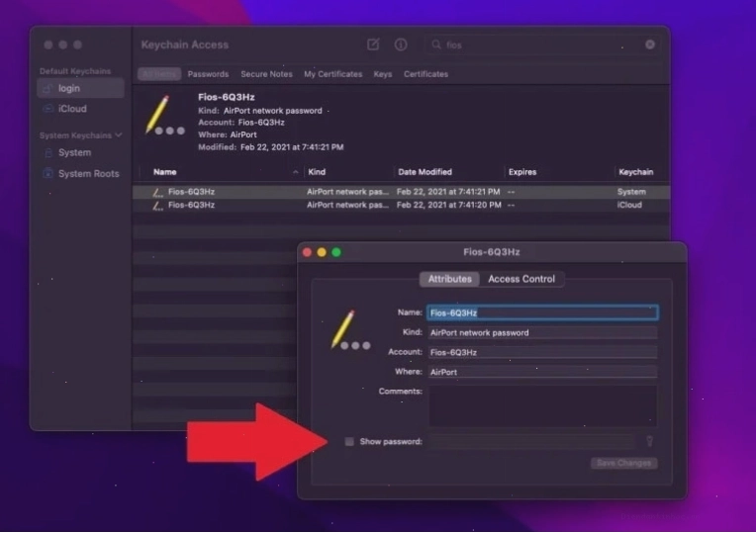The image size is (756, 533).
Task: Switch to the All Items tab
Action: point(159,74)
